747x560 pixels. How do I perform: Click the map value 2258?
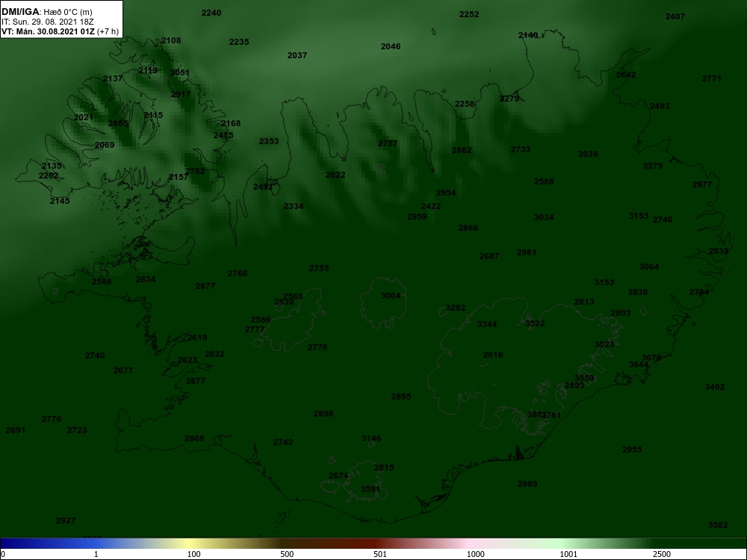(x=465, y=104)
